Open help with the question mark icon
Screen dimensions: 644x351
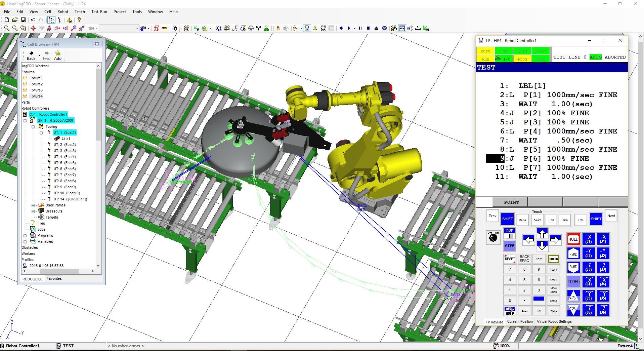[x=79, y=20]
